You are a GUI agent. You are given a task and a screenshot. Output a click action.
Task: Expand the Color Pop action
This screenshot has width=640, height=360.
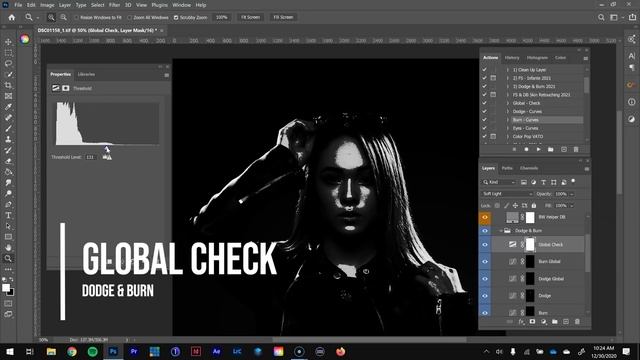(508, 136)
